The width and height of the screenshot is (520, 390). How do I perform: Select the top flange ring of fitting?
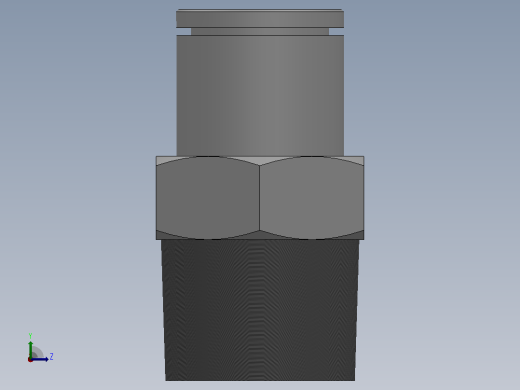pos(260,19)
